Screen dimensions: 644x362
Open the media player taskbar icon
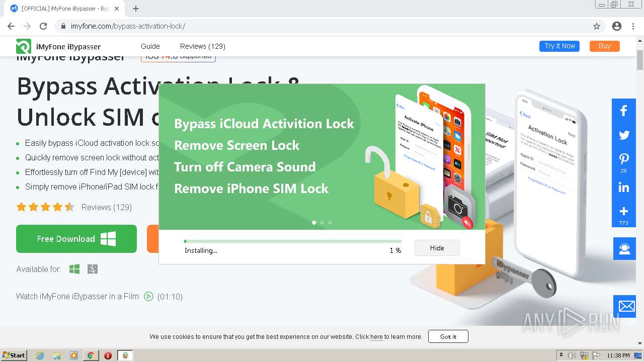coord(74,355)
